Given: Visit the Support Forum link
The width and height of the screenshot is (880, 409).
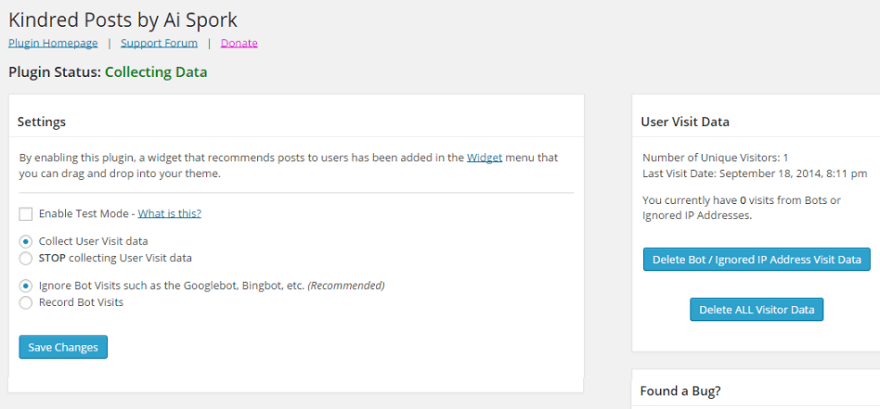Looking at the screenshot, I should [159, 43].
